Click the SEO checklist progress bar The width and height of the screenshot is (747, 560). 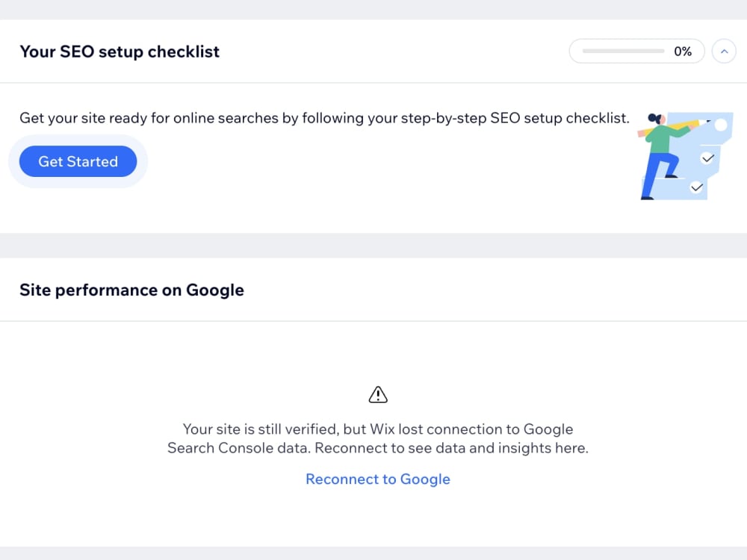623,51
